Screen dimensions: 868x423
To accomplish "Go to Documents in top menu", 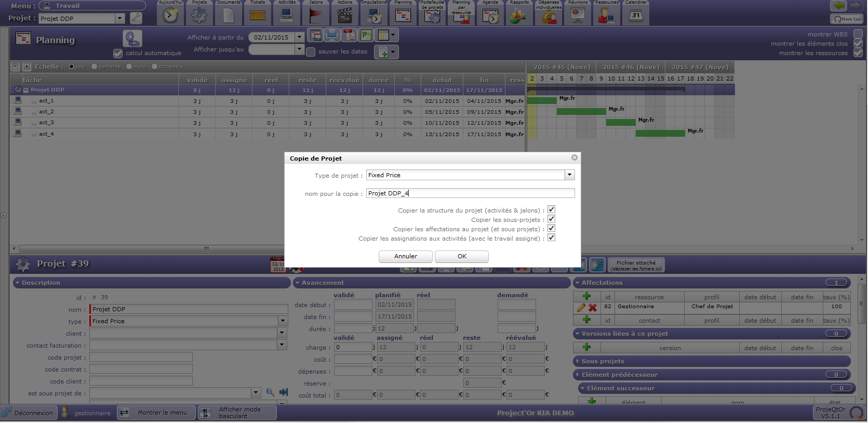I will [229, 16].
